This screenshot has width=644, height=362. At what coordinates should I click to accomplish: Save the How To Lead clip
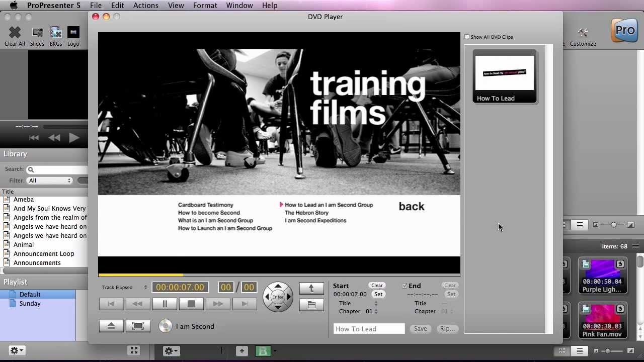[x=420, y=329]
